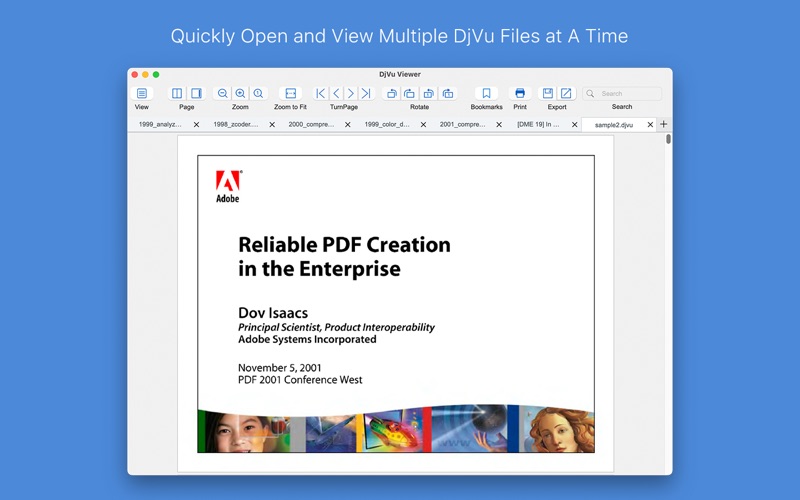Screen dimensions: 800x500
Task: Click the 'Reliable PDF Creation' title text
Action: tap(344, 245)
